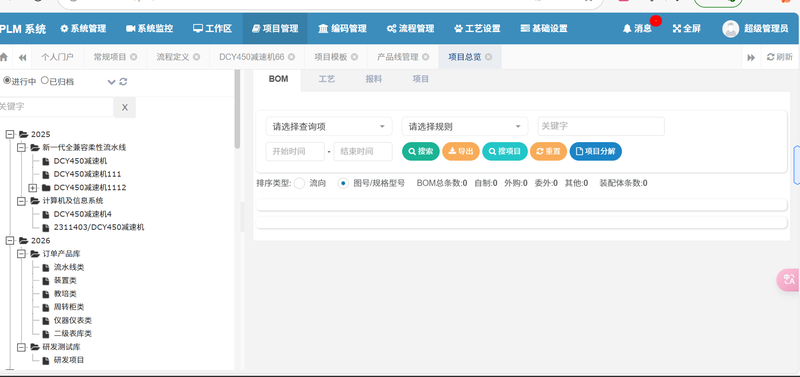800x377 pixels.
Task: Select the 流水线类 tree item
Action: point(69,267)
